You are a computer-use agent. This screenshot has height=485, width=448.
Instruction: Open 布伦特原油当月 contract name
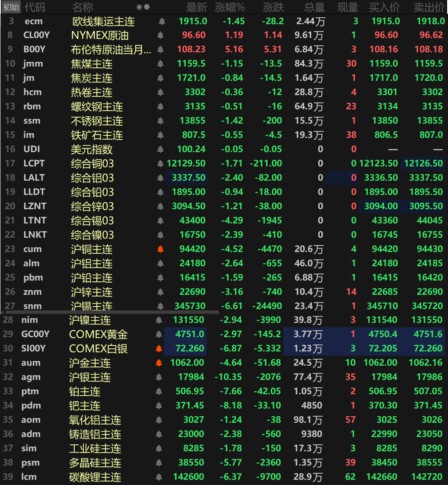[x=111, y=50]
